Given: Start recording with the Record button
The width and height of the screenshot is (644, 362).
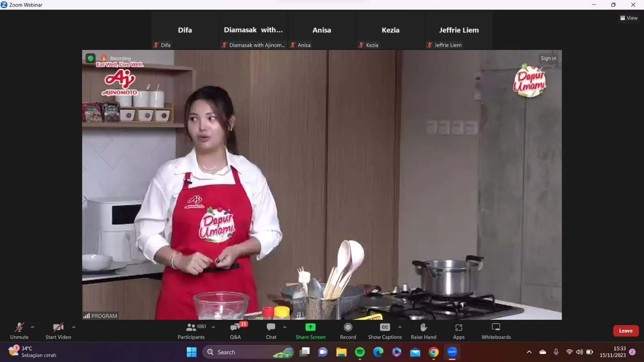Looking at the screenshot, I should coord(348,331).
